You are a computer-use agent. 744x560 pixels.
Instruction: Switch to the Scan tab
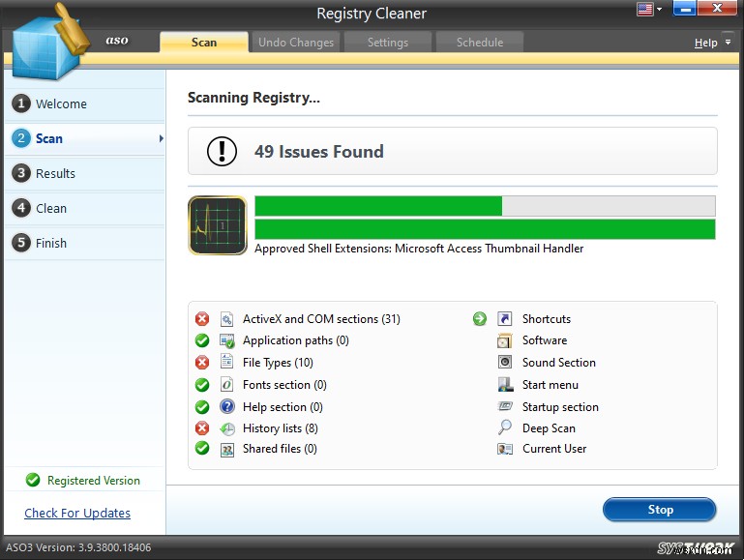(x=204, y=43)
